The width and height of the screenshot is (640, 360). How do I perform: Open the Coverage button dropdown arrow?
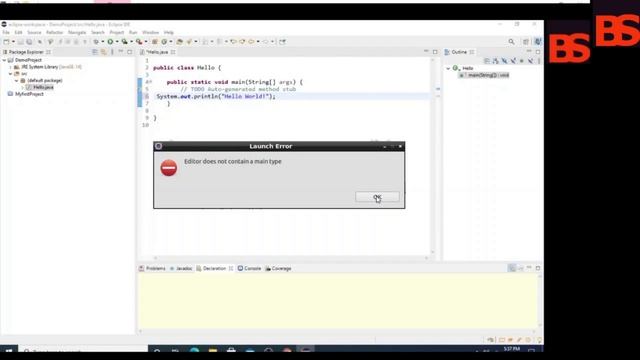131,42
